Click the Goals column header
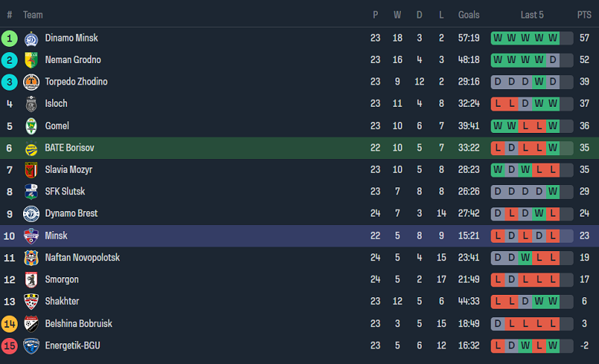The image size is (599, 364). click(468, 15)
